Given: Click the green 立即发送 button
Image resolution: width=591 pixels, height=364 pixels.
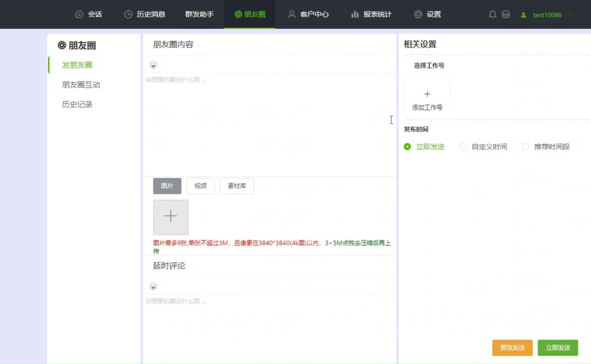Looking at the screenshot, I should tap(558, 347).
